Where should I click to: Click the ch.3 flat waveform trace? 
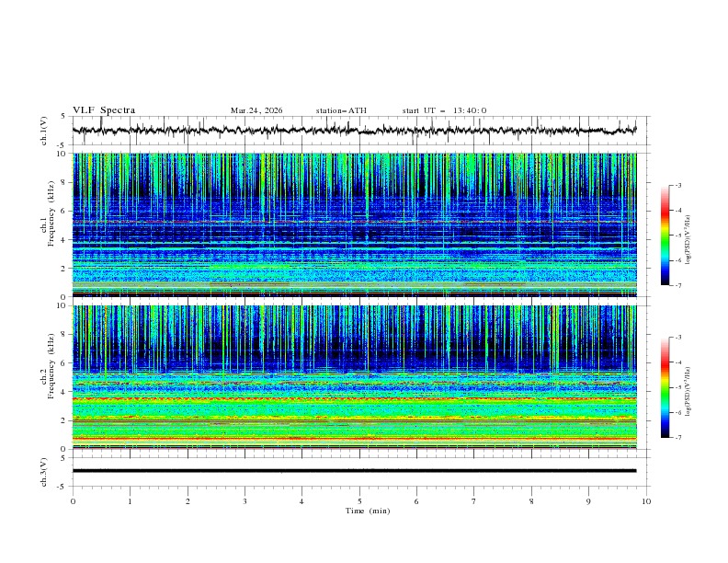(x=354, y=471)
